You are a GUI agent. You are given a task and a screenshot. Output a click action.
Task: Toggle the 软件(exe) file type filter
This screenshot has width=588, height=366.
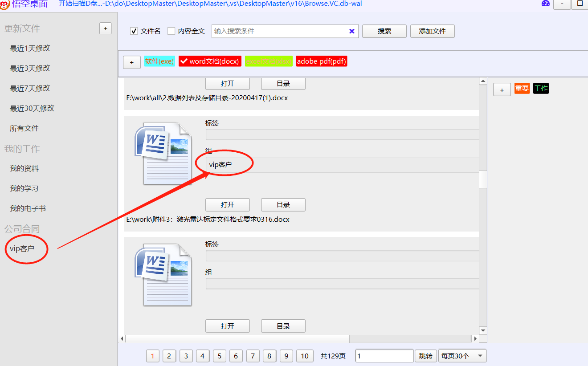[x=159, y=61]
